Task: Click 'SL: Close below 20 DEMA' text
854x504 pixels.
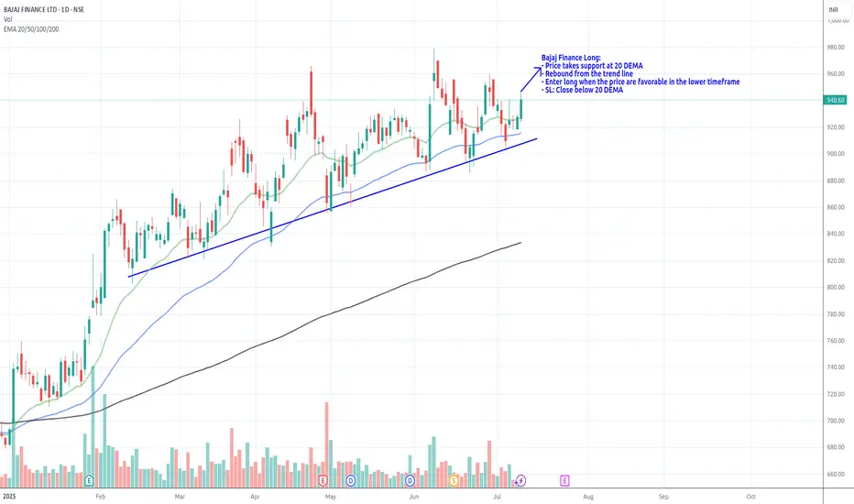Action: point(584,90)
